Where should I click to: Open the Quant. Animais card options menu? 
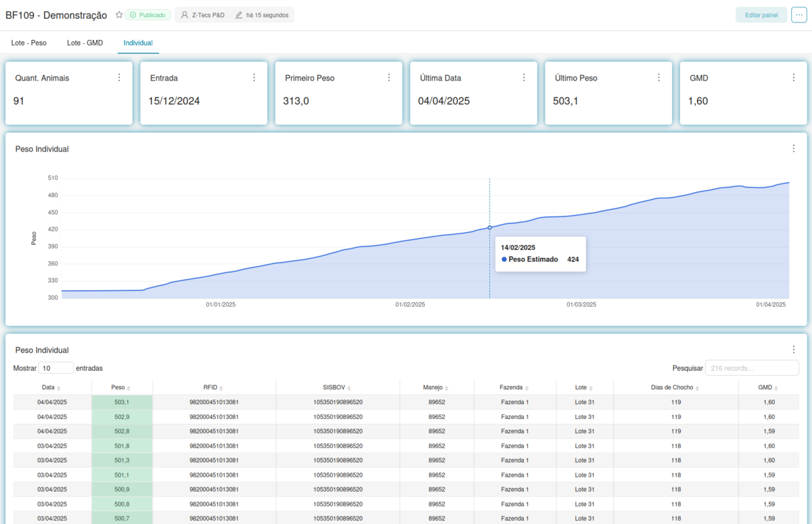pos(119,77)
